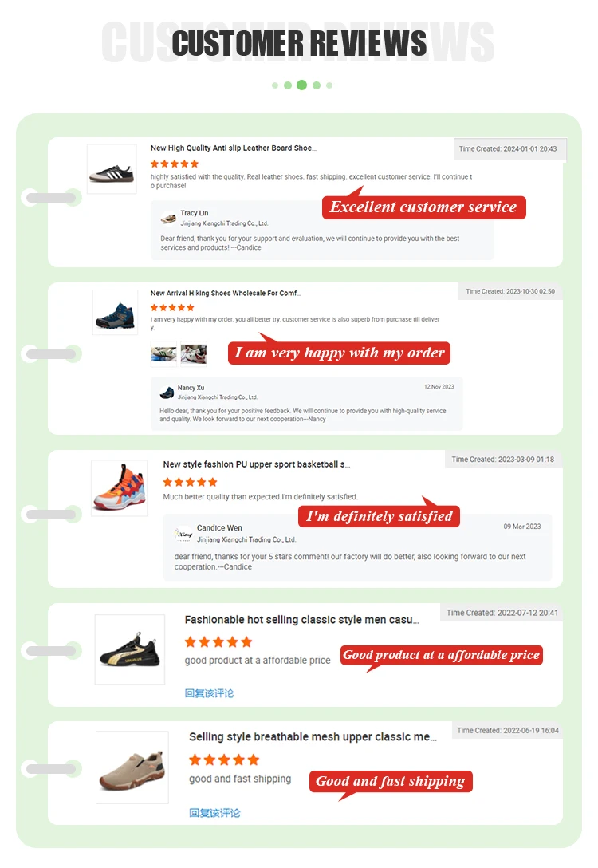Image resolution: width=598 pixels, height=868 pixels.
Task: Click the reply link under fast shipping review
Action: [214, 813]
